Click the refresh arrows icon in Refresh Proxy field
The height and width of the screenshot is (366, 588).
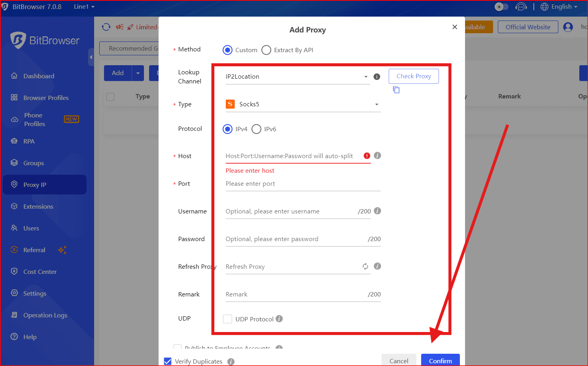click(x=365, y=266)
